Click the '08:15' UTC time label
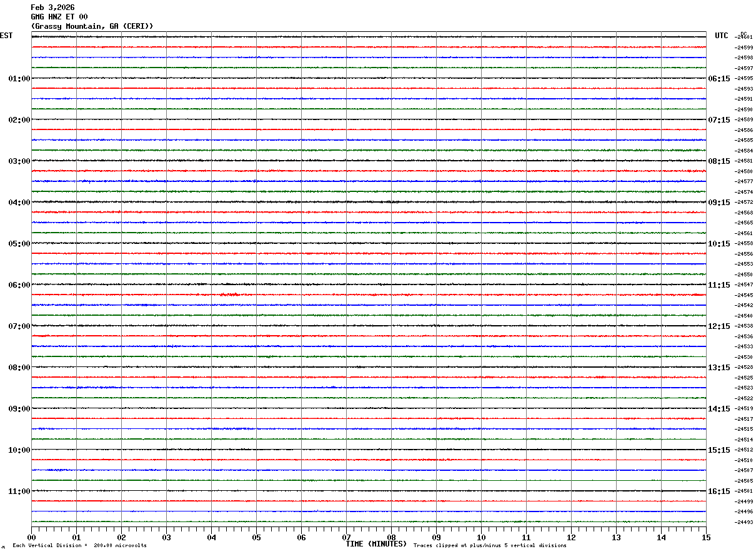 click(x=719, y=161)
